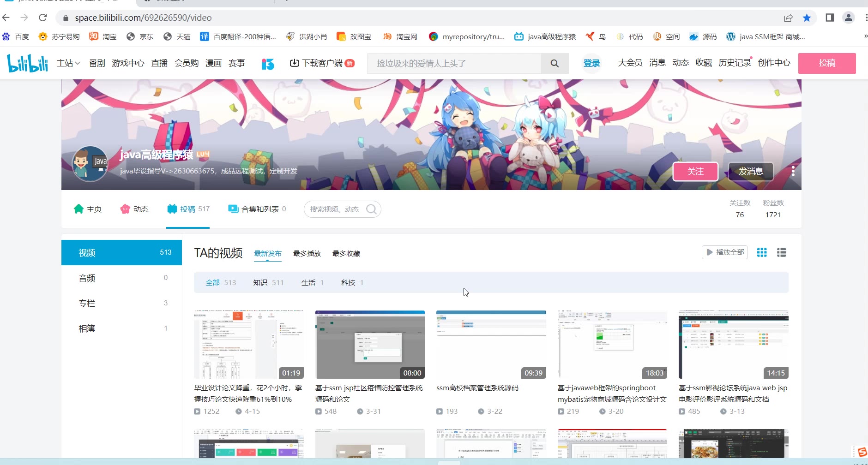Open the browser share page icon
The image size is (868, 465).
click(788, 18)
